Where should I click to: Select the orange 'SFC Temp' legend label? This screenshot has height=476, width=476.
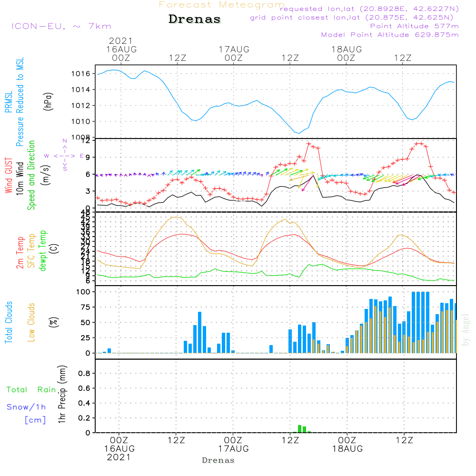(31, 251)
